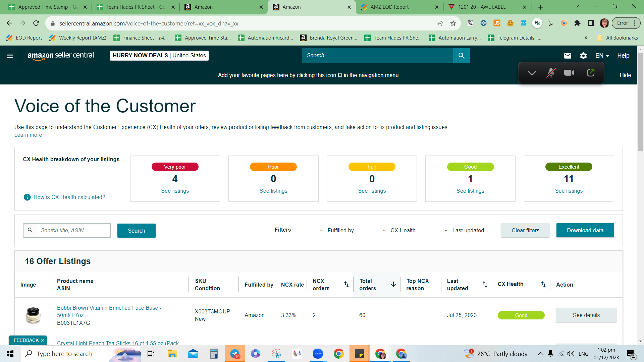Open EOD Report bookmark
Viewport: 644px width, 362px height.
[x=24, y=38]
